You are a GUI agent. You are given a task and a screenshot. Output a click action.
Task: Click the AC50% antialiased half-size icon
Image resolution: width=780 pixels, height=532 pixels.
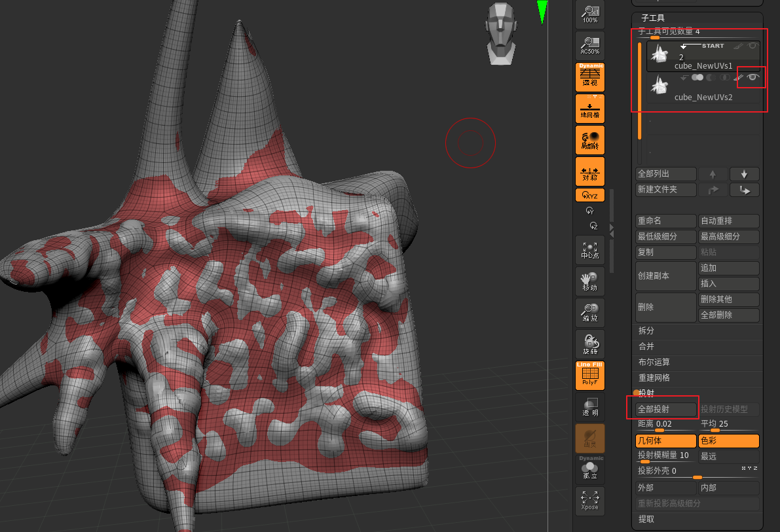[590, 46]
